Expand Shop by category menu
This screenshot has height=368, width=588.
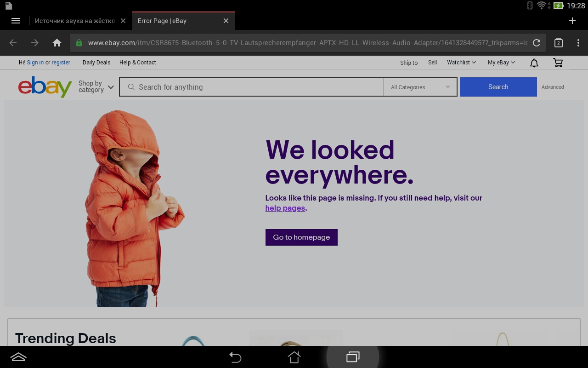(96, 86)
